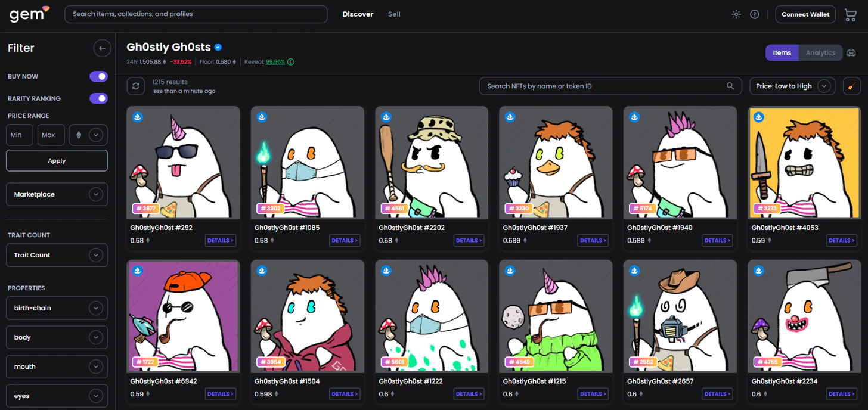868x410 pixels.
Task: Open the Discord icon beside Analytics
Action: (851, 53)
